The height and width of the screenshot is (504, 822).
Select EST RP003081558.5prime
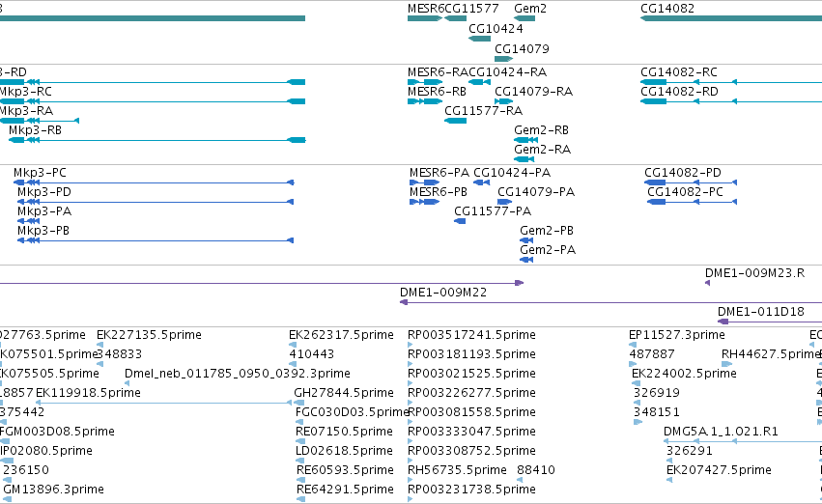pos(471,413)
